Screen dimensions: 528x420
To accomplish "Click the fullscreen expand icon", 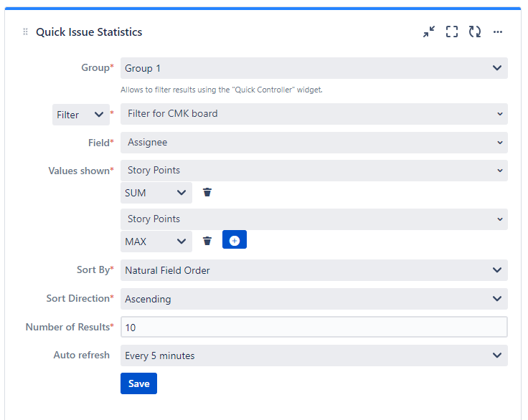I will [451, 32].
